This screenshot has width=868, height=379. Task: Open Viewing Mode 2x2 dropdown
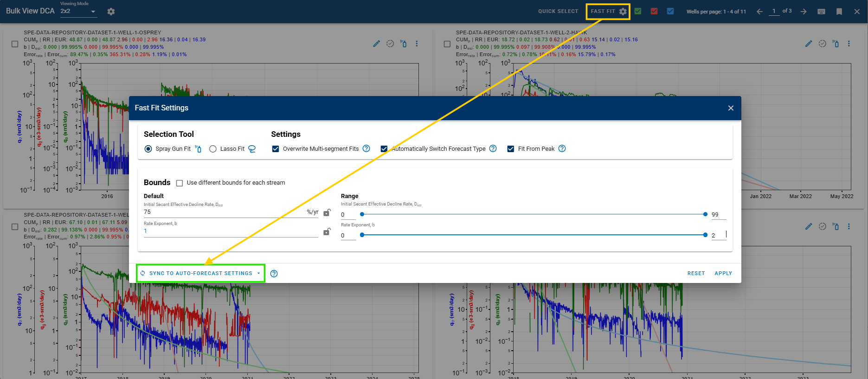79,11
